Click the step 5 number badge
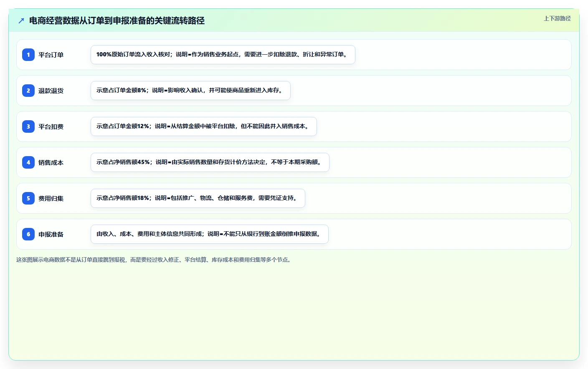588x369 pixels. tap(28, 198)
